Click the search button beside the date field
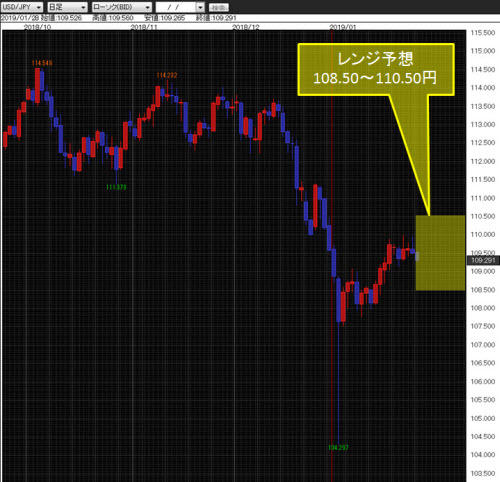Screen dimensions: 500x482 click(219, 7)
